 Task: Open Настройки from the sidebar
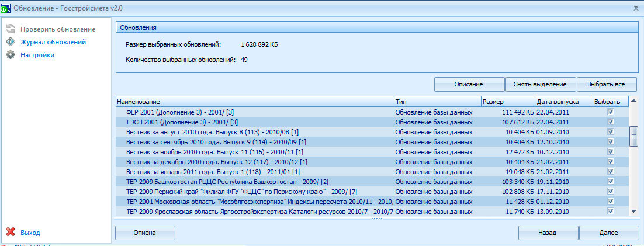[37, 55]
